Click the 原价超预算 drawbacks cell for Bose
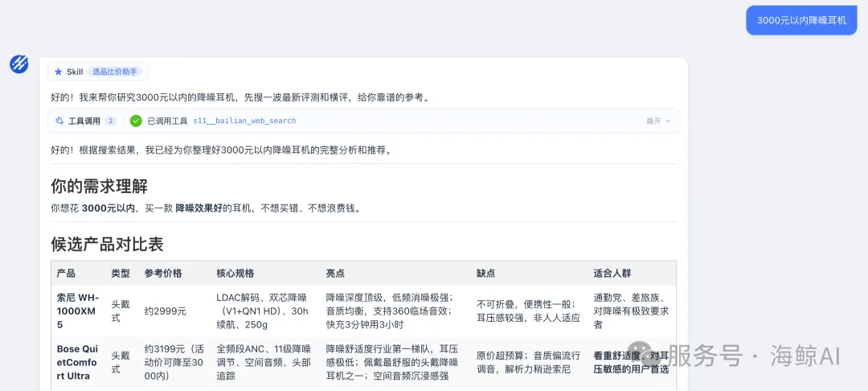The width and height of the screenshot is (868, 391). pyautogui.click(x=528, y=362)
